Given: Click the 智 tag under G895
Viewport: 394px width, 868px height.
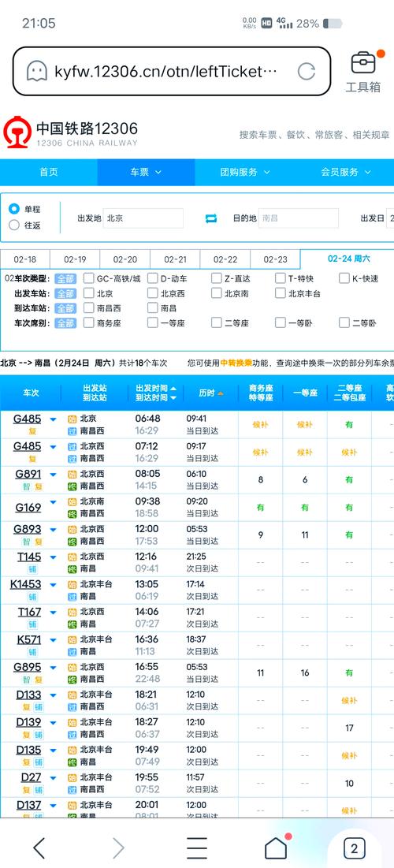Looking at the screenshot, I should tap(26, 680).
